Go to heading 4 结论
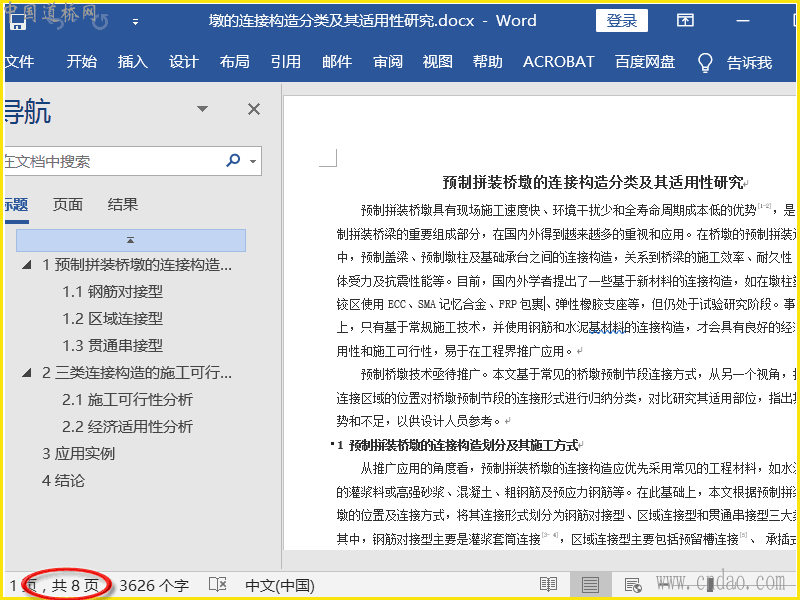 coord(63,481)
